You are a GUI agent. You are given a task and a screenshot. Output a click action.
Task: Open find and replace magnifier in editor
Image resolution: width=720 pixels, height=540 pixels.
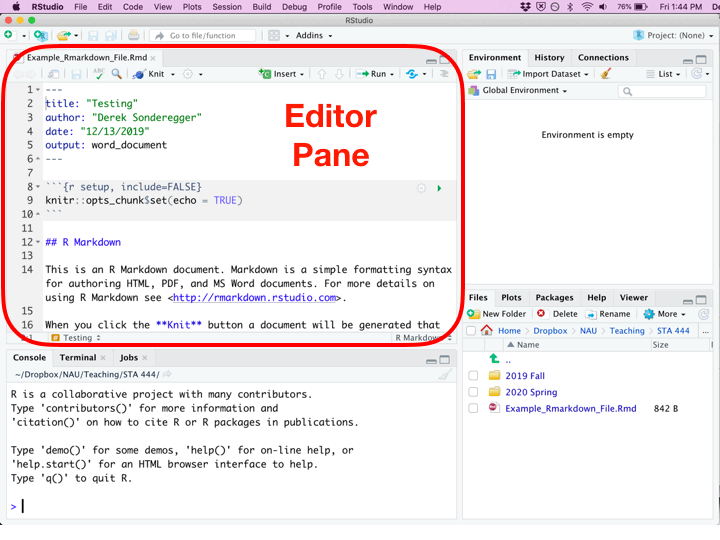click(x=117, y=74)
